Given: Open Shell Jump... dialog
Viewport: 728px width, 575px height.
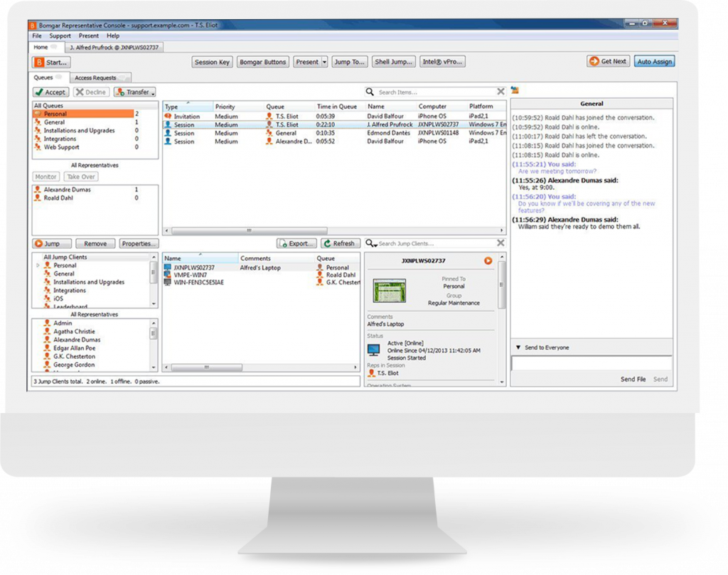Looking at the screenshot, I should tap(393, 62).
